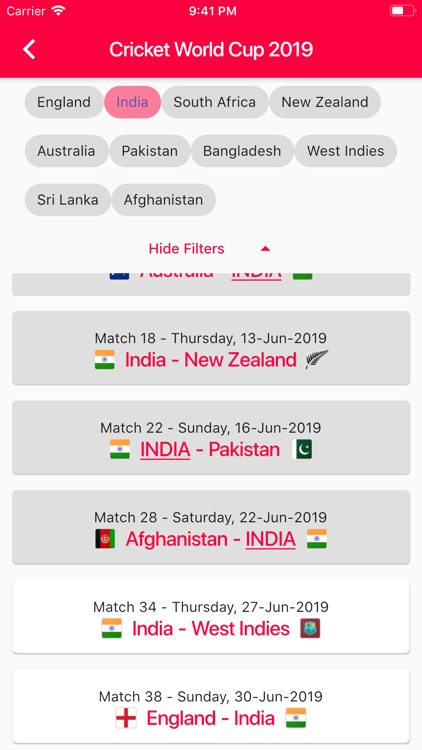Tap the back arrow in header

29,49
